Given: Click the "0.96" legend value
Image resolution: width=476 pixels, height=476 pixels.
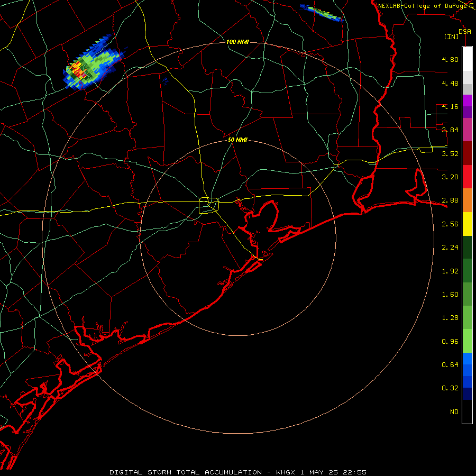Looking at the screenshot, I should click(x=450, y=342).
